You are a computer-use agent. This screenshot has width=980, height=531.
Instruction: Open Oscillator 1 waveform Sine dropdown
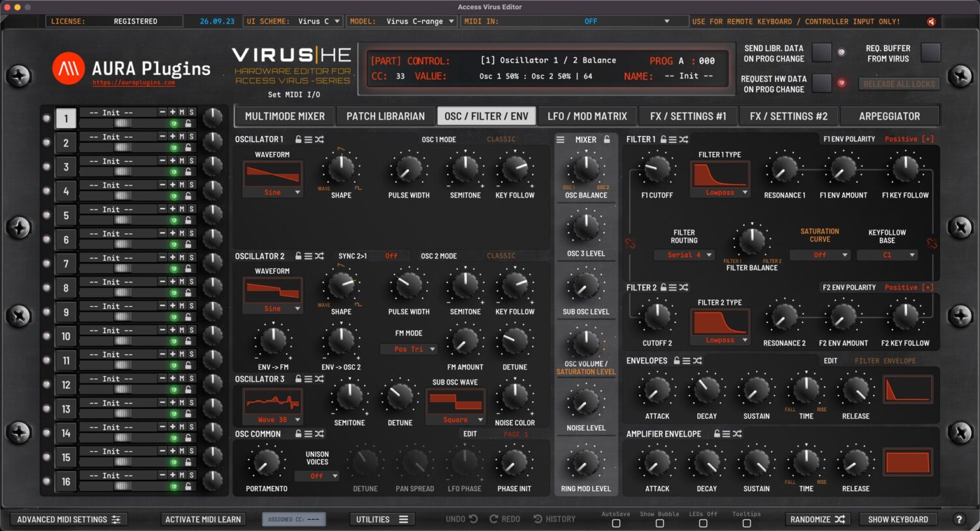272,193
